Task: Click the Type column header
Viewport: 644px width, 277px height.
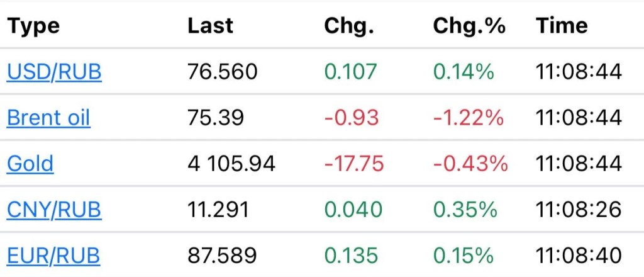Action: [33, 27]
